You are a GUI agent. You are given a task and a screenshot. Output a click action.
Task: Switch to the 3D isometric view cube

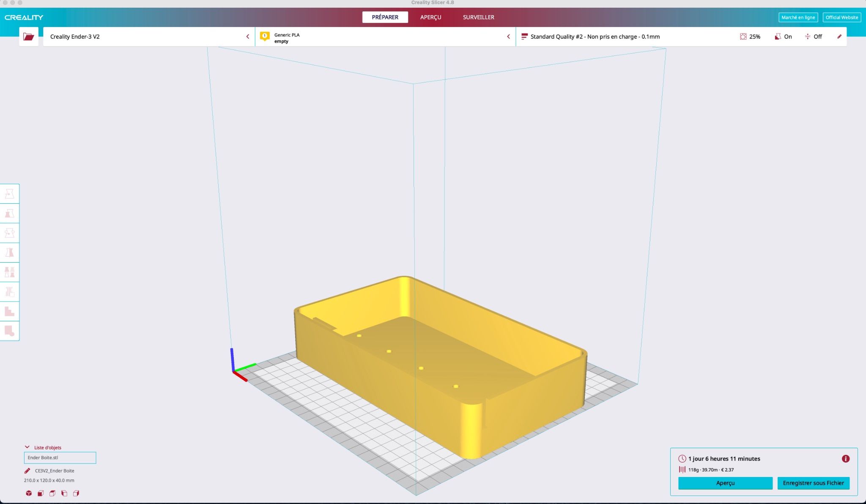click(29, 493)
